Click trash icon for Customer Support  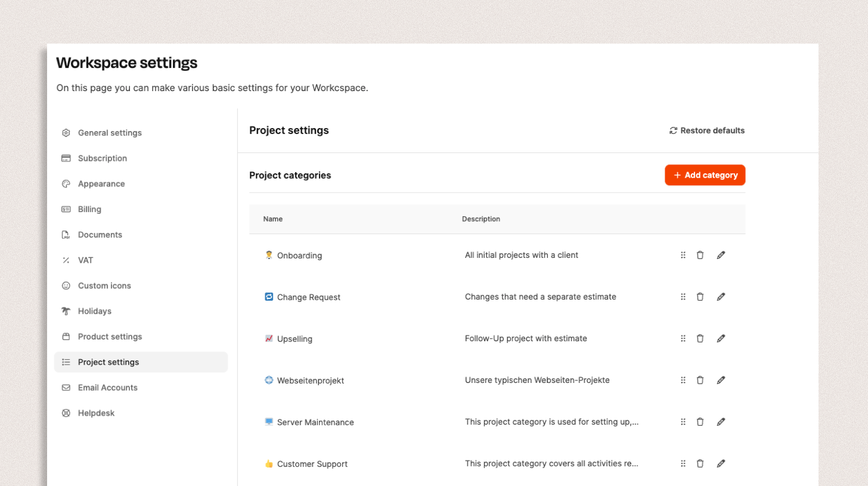click(x=700, y=463)
